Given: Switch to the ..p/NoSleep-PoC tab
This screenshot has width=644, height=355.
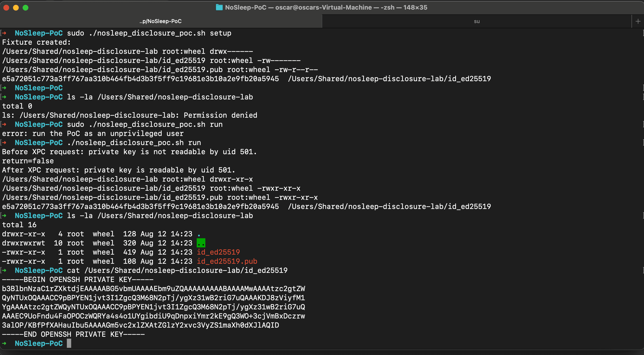Looking at the screenshot, I should (x=160, y=21).
